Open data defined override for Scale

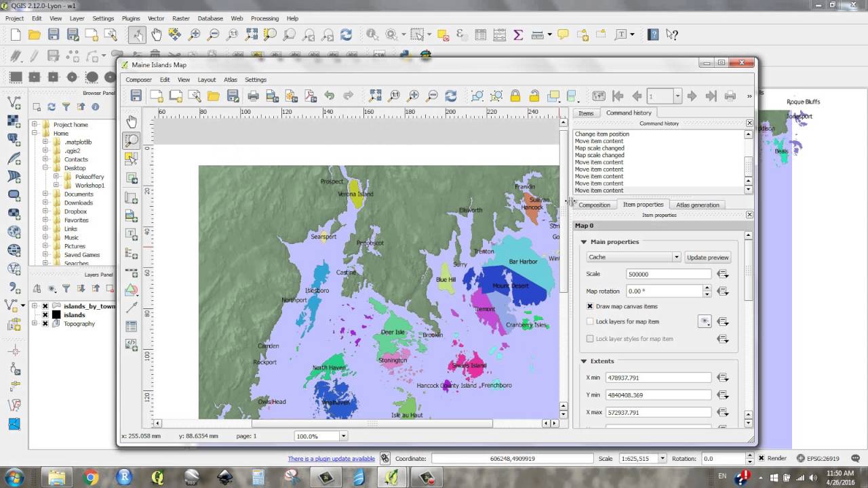pos(723,274)
